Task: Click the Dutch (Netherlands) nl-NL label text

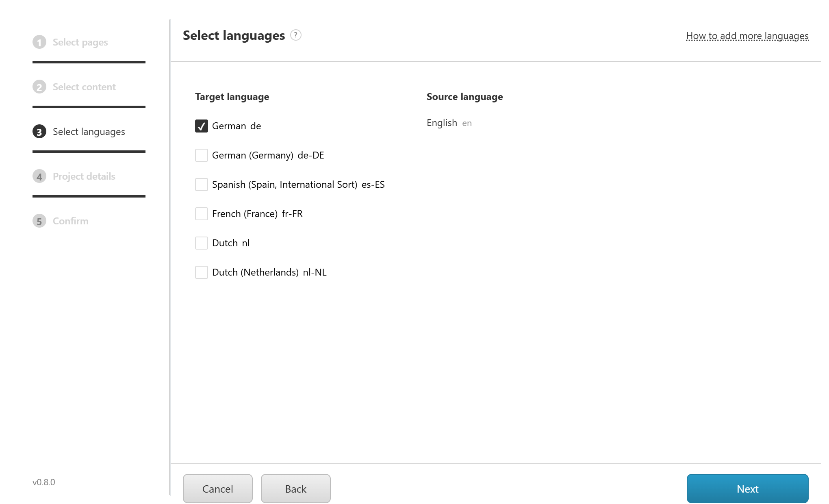Action: (x=269, y=272)
